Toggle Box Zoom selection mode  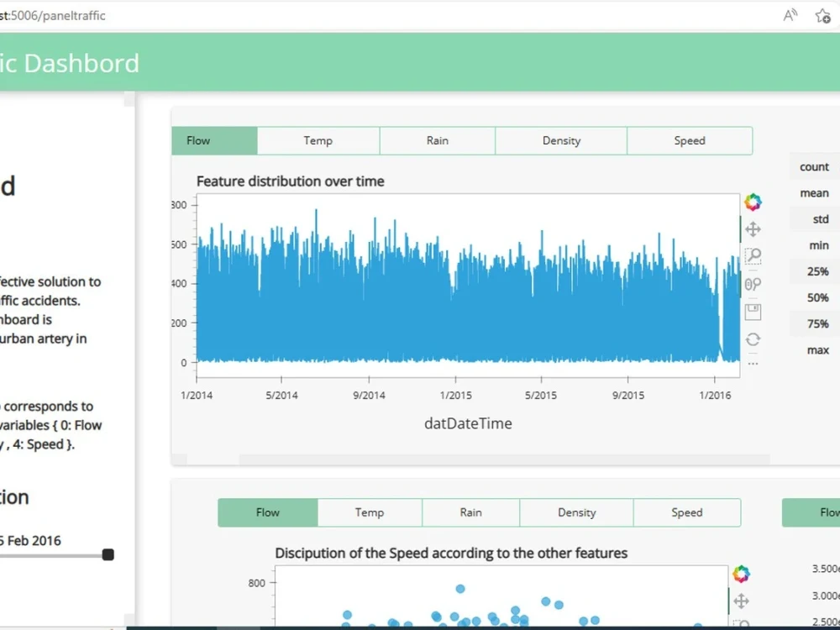[x=753, y=255]
